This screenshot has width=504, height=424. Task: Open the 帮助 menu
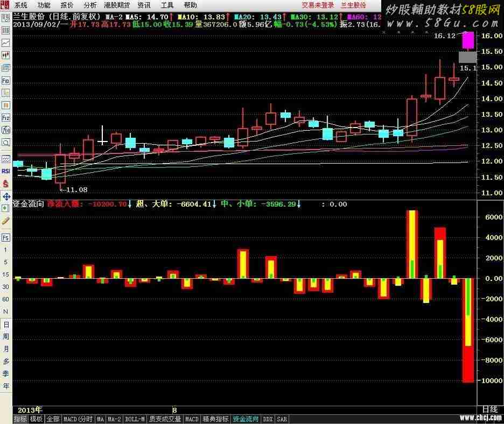[x=190, y=5]
